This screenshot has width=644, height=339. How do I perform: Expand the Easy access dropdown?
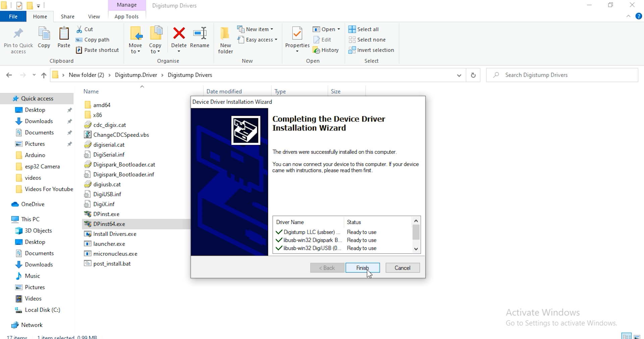pos(257,40)
